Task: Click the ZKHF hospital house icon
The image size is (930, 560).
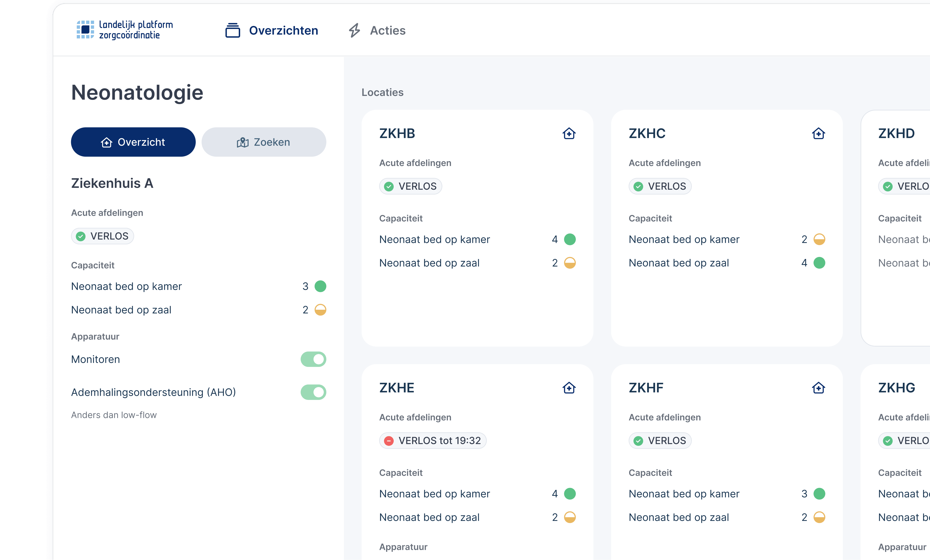Action: click(x=818, y=388)
